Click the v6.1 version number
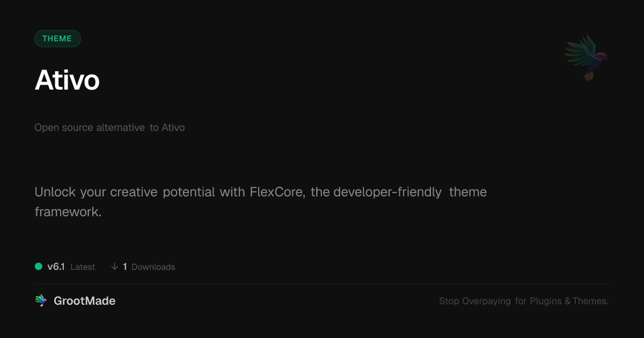The image size is (644, 338). (56, 267)
